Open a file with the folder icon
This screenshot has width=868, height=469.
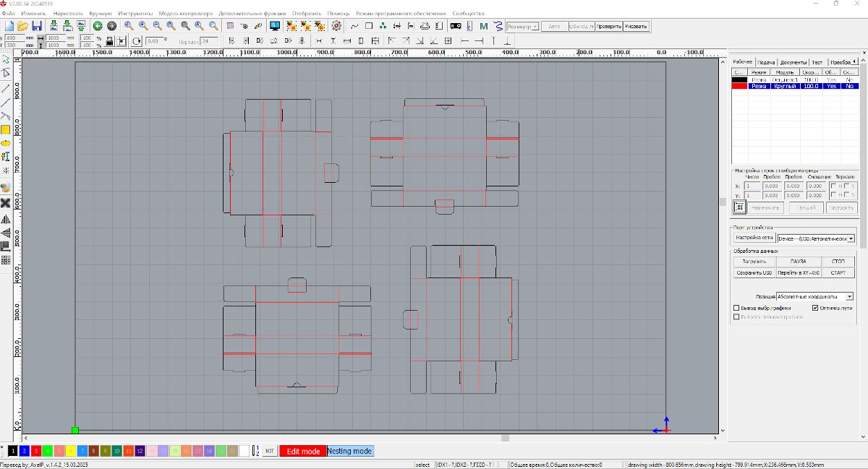coord(22,26)
